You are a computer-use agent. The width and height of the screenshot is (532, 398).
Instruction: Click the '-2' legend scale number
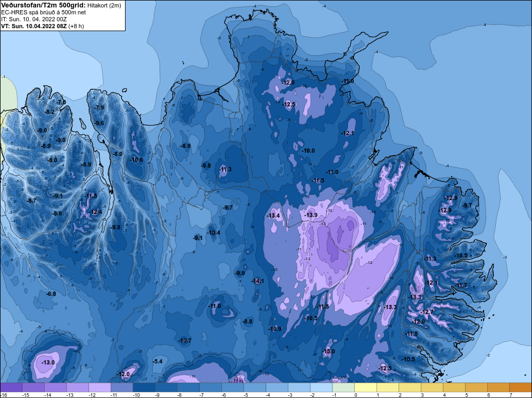[x=312, y=395]
